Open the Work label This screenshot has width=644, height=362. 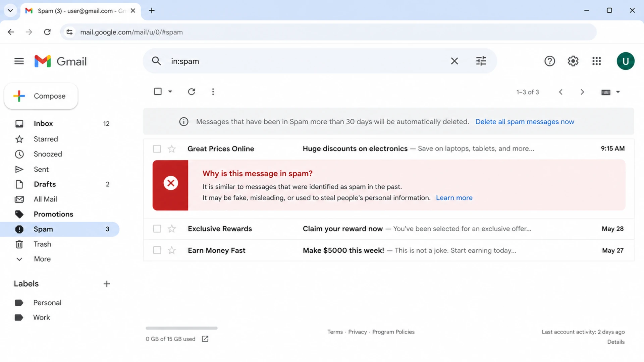[x=42, y=317]
